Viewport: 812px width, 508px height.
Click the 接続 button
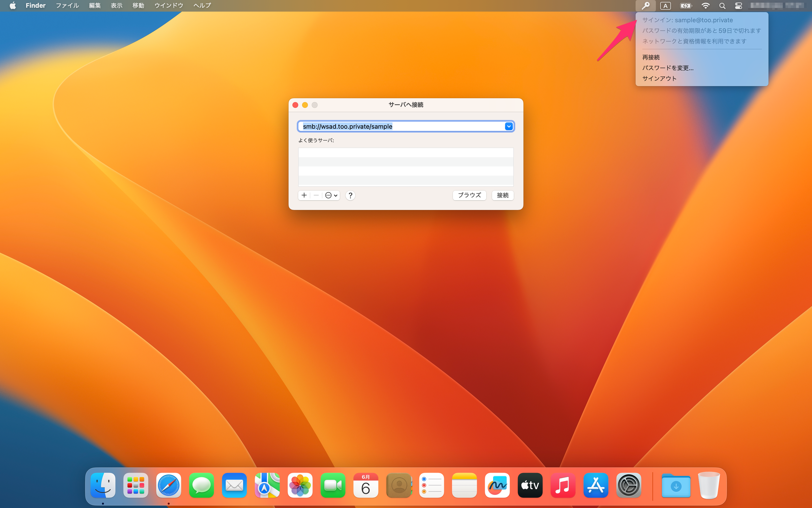coord(503,195)
